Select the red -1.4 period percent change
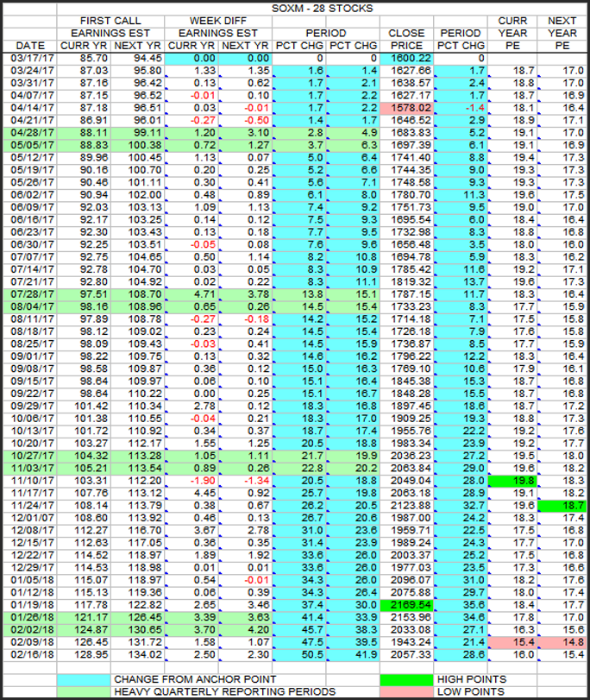This screenshot has height=700, width=590. [x=461, y=108]
